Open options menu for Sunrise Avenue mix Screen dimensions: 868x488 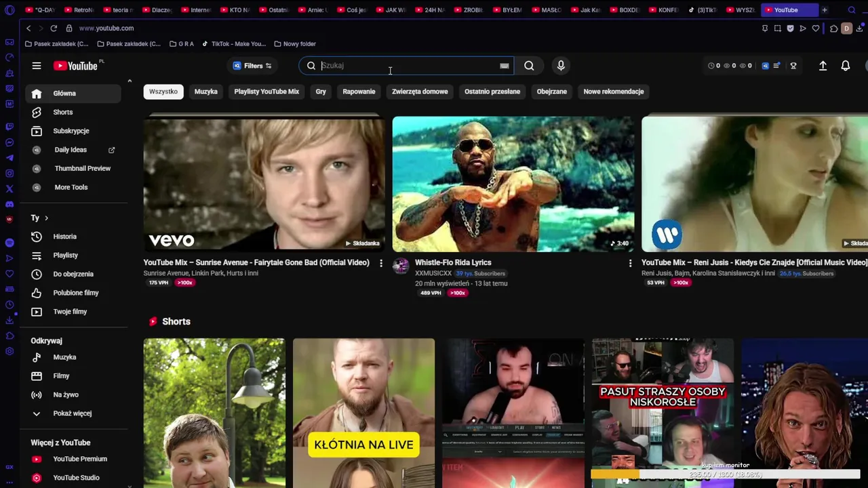380,263
